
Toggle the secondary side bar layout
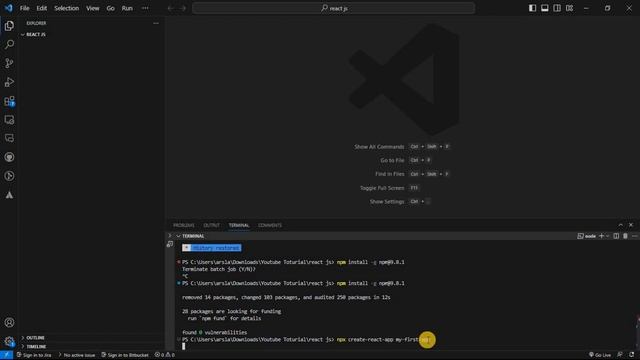pyautogui.click(x=557, y=8)
